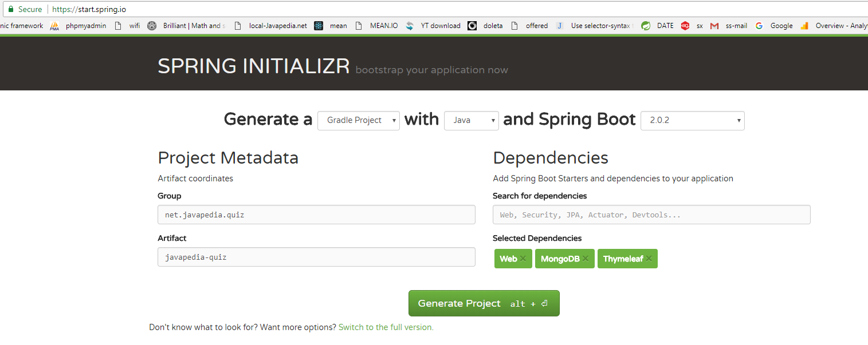The height and width of the screenshot is (345, 868).
Task: Open the phpmyadmin bookmark
Action: click(x=79, y=26)
